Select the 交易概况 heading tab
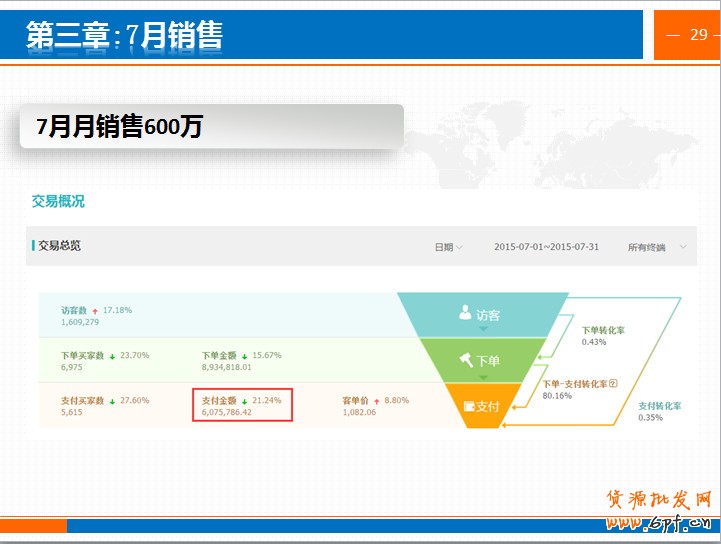This screenshot has width=721, height=544. pyautogui.click(x=58, y=201)
